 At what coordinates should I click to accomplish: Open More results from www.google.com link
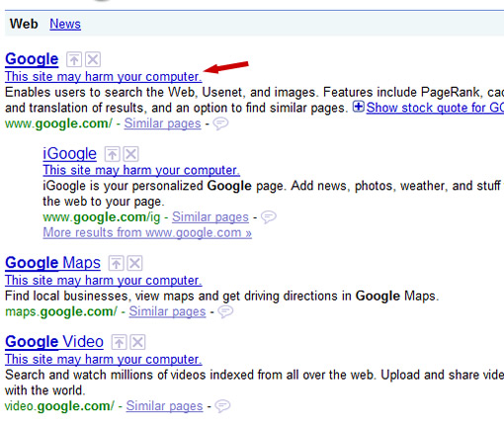point(147,233)
